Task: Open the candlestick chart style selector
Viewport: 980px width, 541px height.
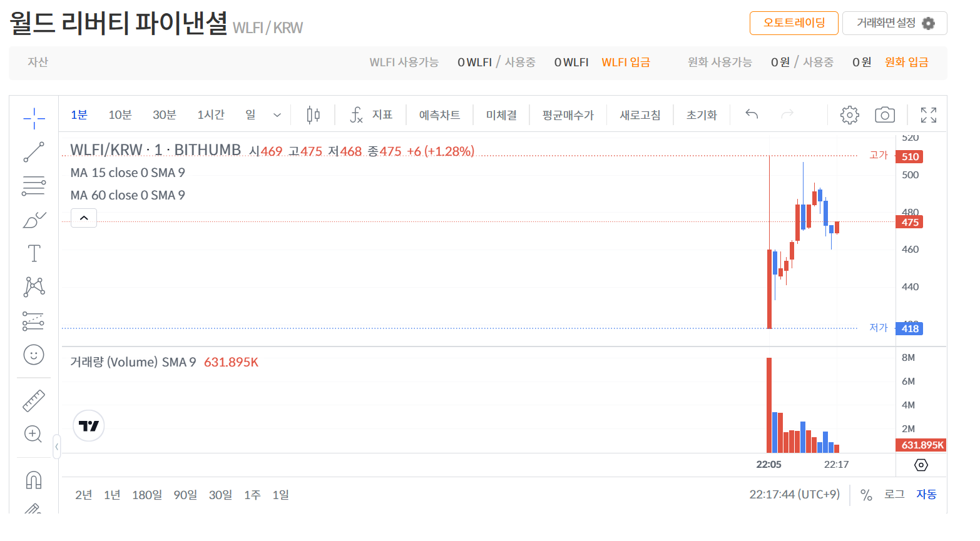Action: coord(314,115)
